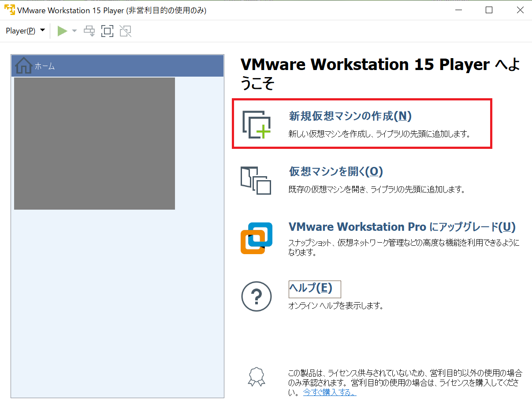Click the gray thumbnail in library panel

[94, 144]
